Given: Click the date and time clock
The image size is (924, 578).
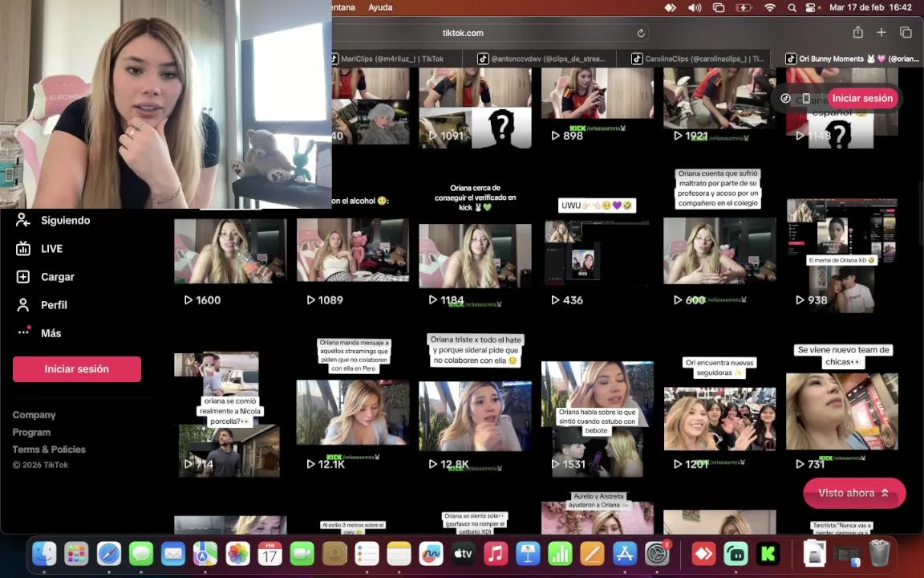Looking at the screenshot, I should tap(870, 8).
